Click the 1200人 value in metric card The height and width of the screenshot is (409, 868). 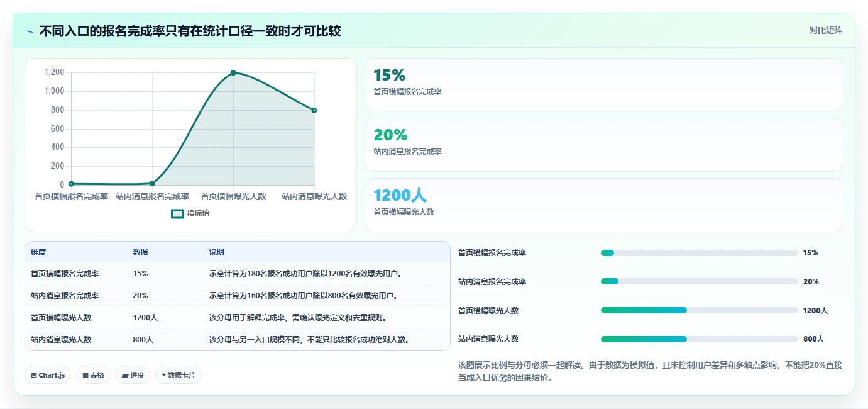(400, 195)
